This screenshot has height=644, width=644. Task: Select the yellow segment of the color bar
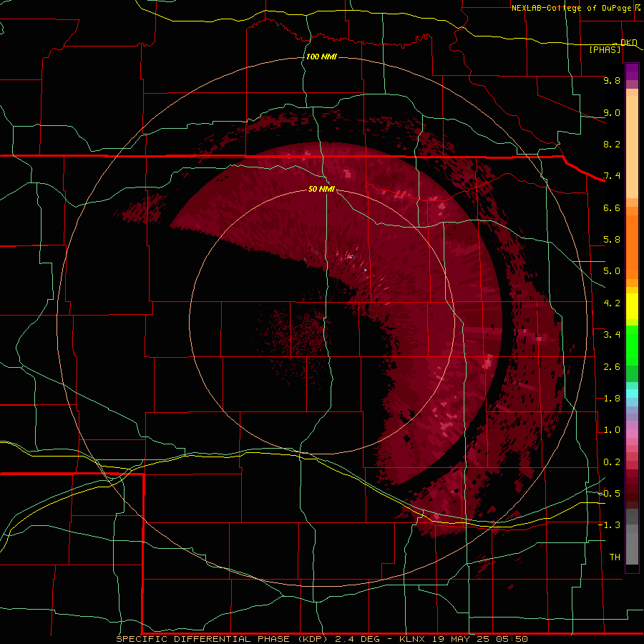pos(632,306)
